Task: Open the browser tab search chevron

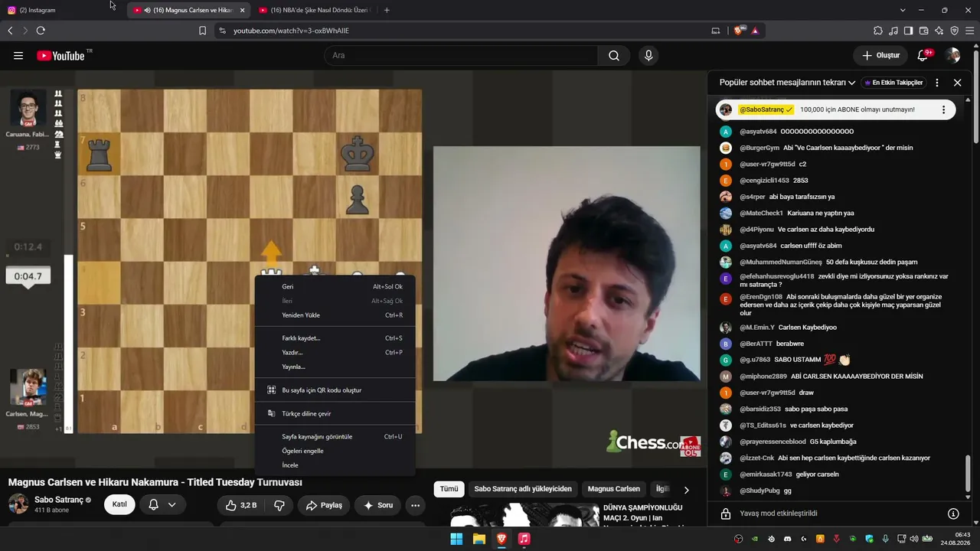Action: click(x=903, y=10)
